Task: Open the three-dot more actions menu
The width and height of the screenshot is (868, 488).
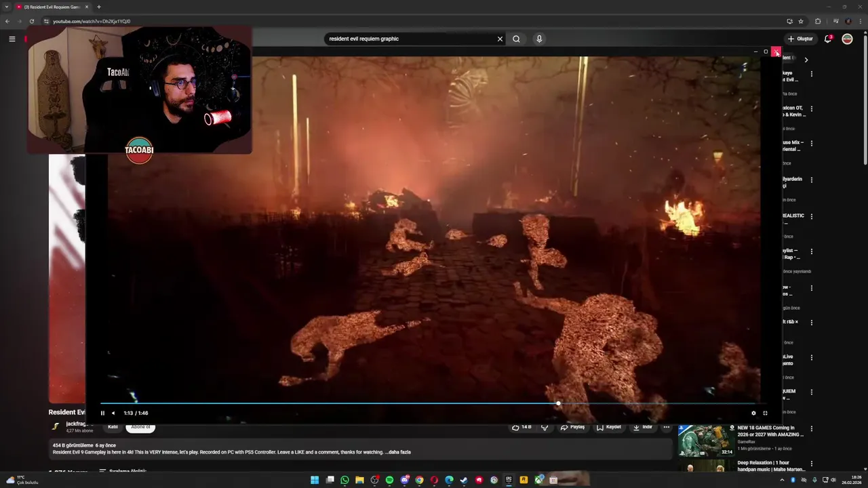Action: click(667, 427)
